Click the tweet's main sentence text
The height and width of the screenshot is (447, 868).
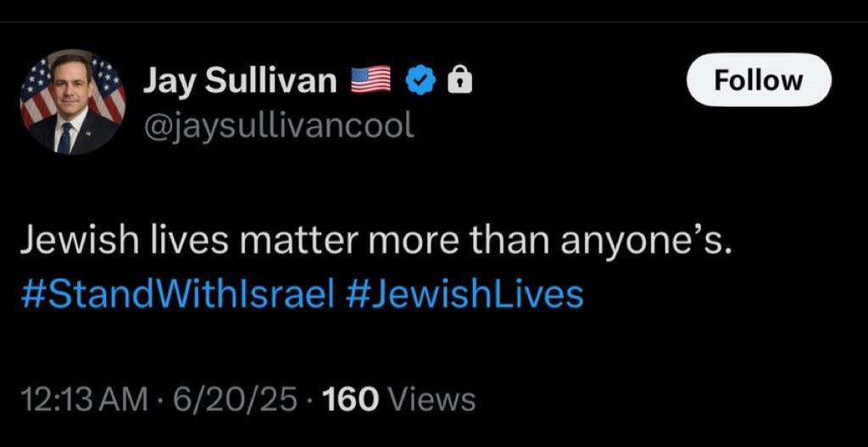[374, 243]
